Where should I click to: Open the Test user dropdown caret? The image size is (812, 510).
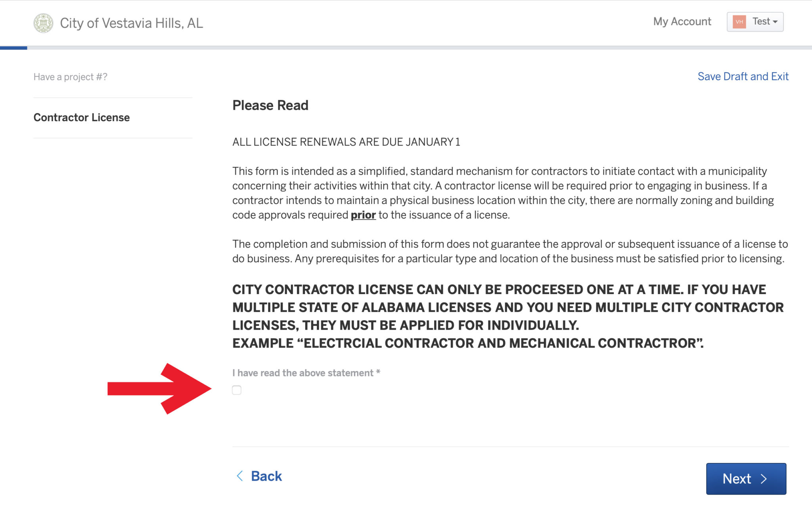[775, 22]
